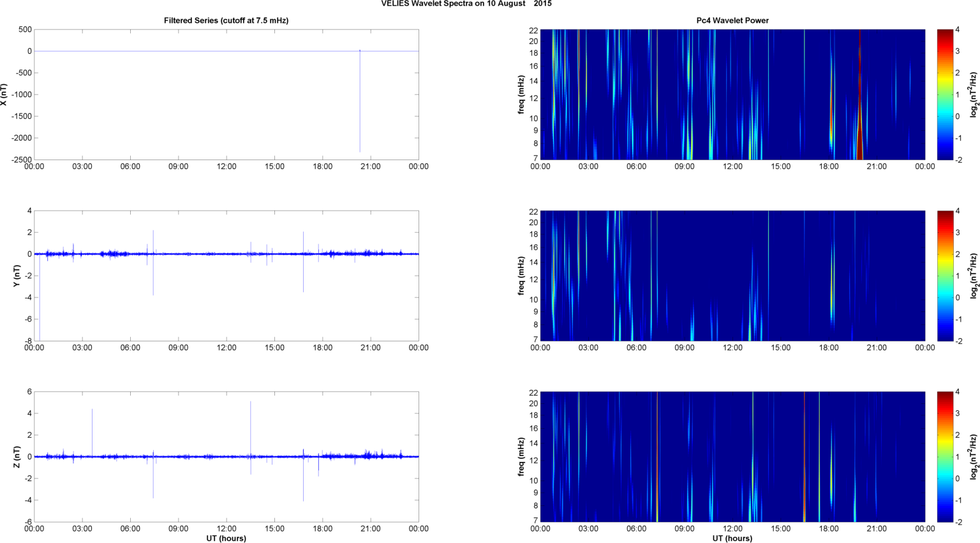980x543 pixels.
Task: Select the middle wavelet panel colorbar
Action: (945, 276)
